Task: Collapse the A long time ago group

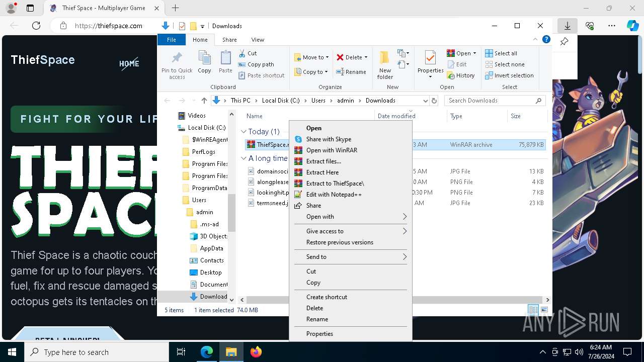Action: click(244, 158)
